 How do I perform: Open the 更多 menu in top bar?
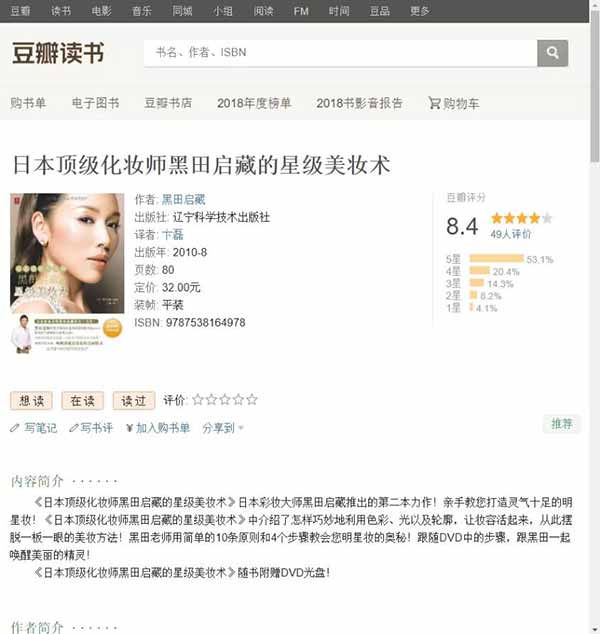419,11
